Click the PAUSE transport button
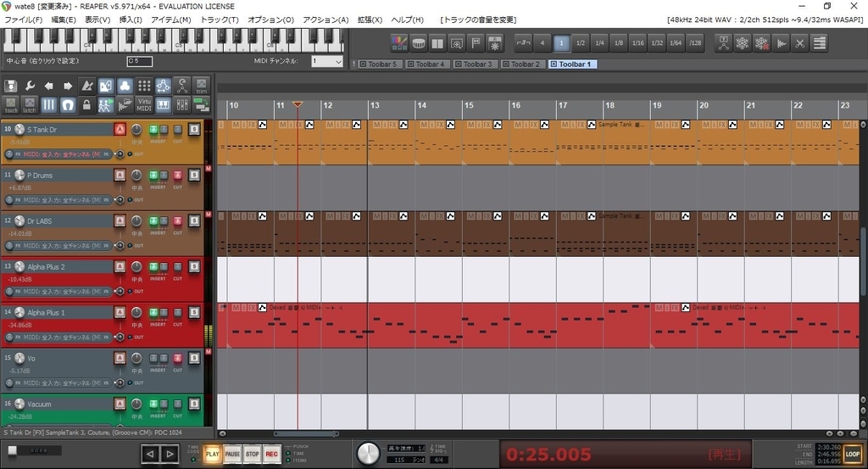Viewport: 868px width, 469px height. 232,454
